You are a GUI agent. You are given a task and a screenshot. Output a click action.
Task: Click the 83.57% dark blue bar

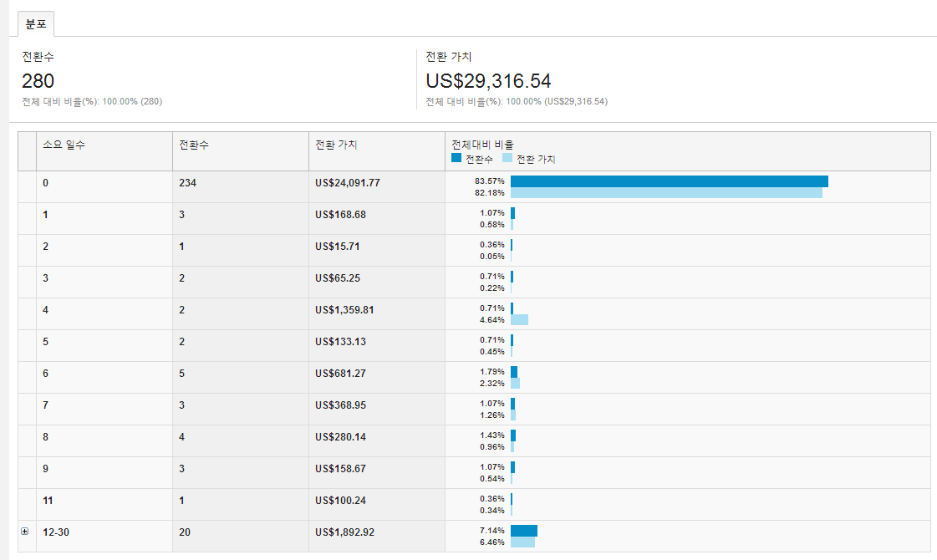[x=670, y=181]
